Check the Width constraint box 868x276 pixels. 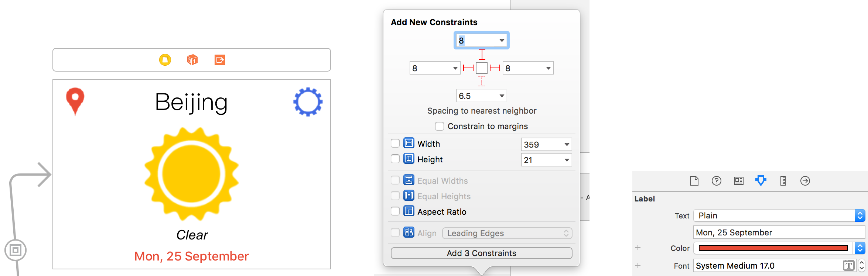tap(395, 143)
